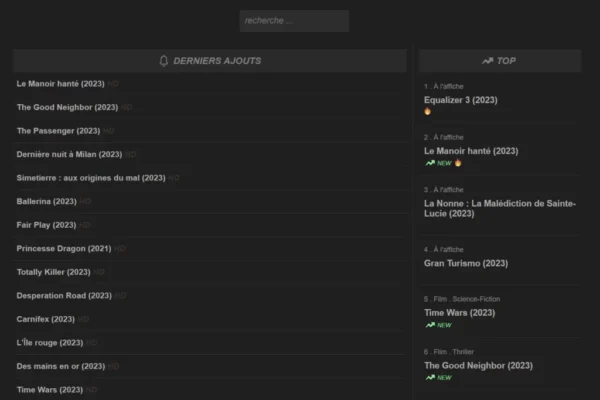The image size is (600, 400).
Task: Click '2 . À l'affiche' label above Le Manoir hanté
Action: point(444,137)
